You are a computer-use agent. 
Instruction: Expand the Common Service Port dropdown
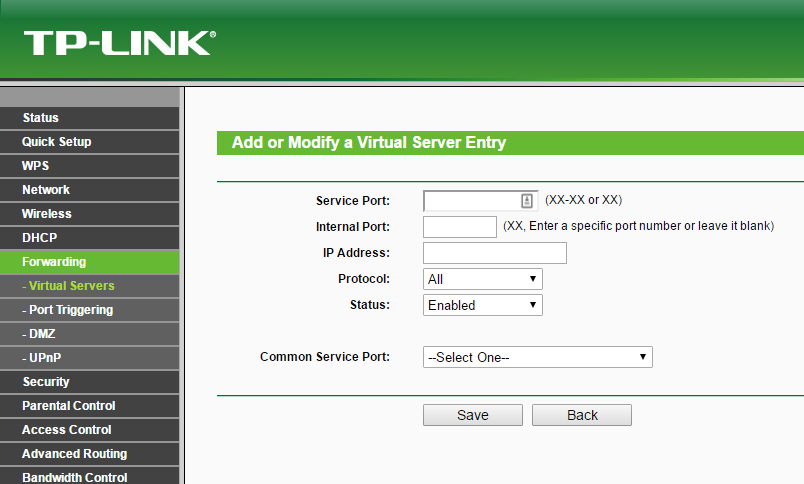tap(538, 357)
